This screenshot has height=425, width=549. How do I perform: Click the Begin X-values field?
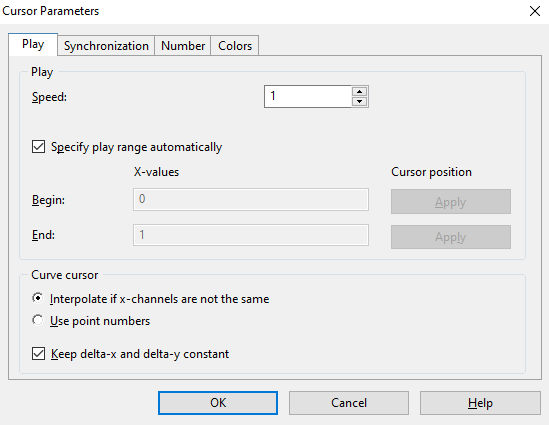tap(251, 200)
